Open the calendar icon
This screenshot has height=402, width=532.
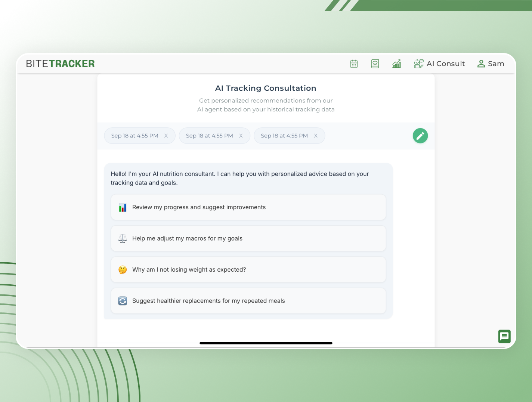point(353,64)
